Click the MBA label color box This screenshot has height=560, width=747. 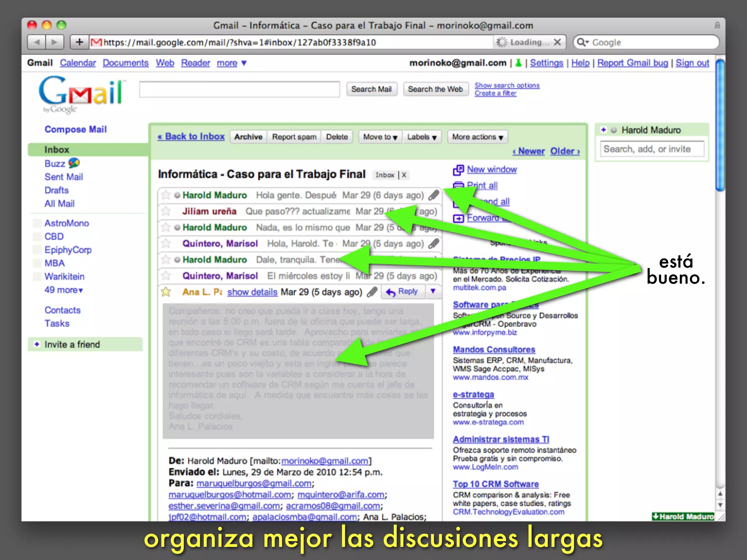click(x=37, y=263)
